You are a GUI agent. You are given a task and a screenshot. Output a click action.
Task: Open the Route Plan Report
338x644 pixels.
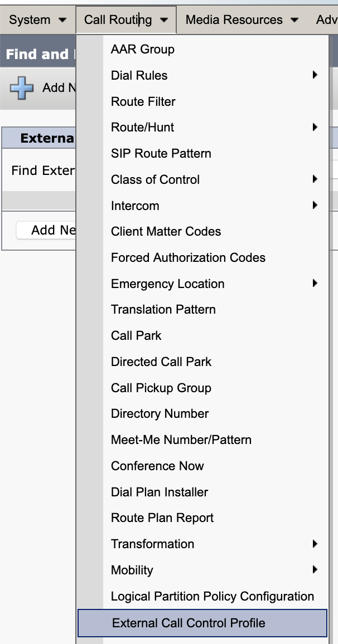point(162,518)
